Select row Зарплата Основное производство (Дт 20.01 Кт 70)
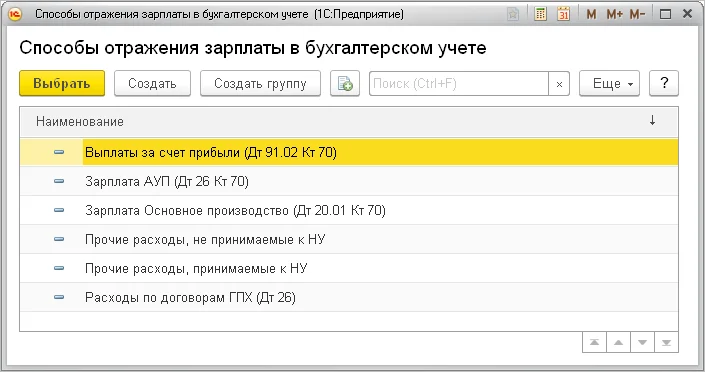 pos(349,210)
